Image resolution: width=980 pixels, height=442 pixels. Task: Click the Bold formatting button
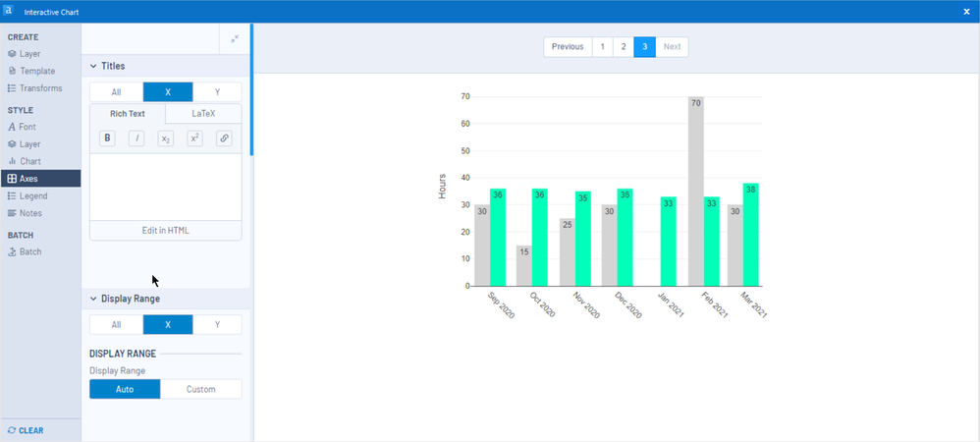pos(107,138)
